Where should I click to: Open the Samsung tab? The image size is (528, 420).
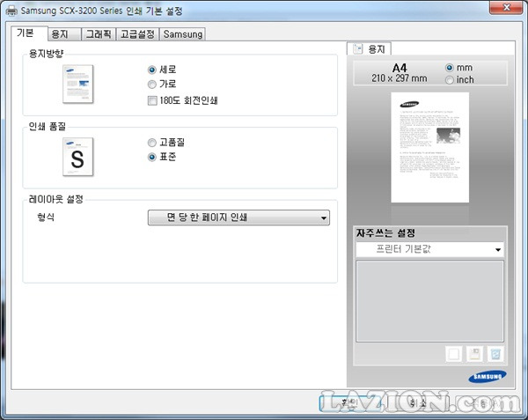coord(182,34)
